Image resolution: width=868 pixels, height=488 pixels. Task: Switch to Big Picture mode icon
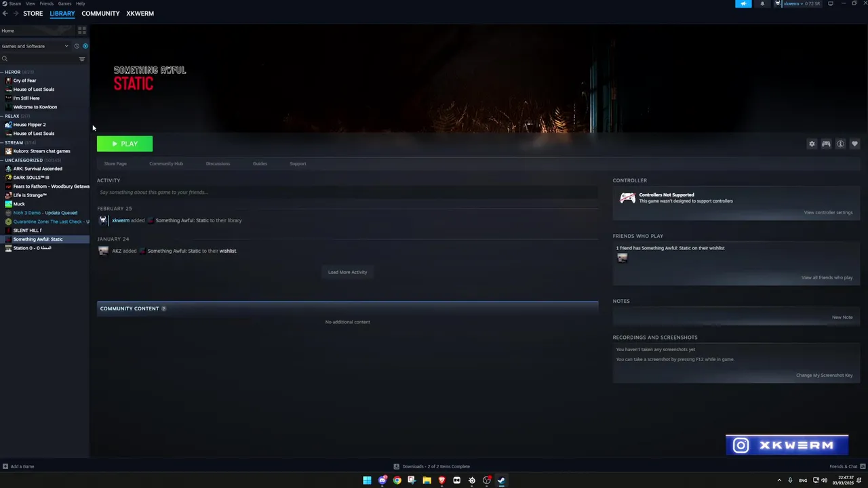831,3
